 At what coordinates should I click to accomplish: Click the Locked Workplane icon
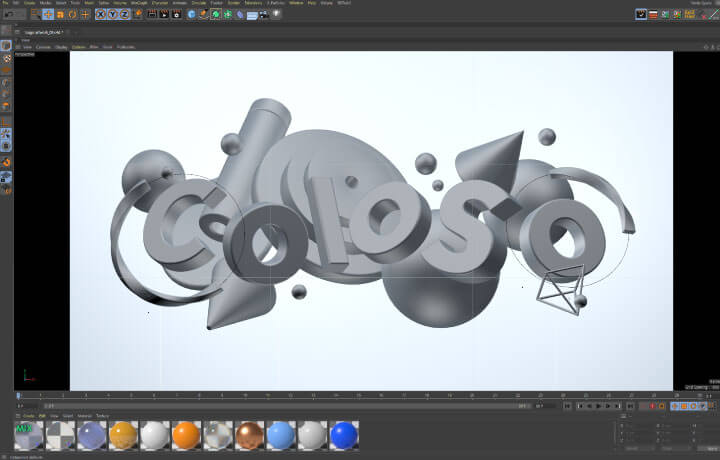6,177
